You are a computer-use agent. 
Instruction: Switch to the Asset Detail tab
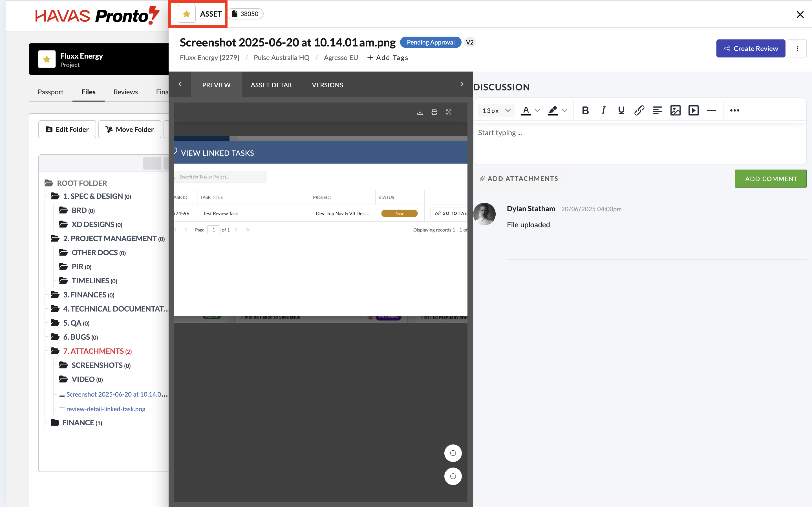(x=272, y=85)
